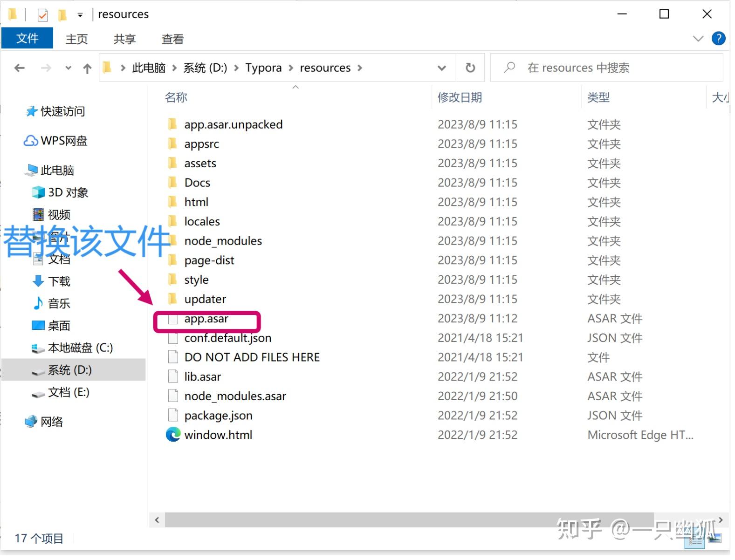
Task: Jump to 系统 (D:) in address path
Action: (x=205, y=68)
